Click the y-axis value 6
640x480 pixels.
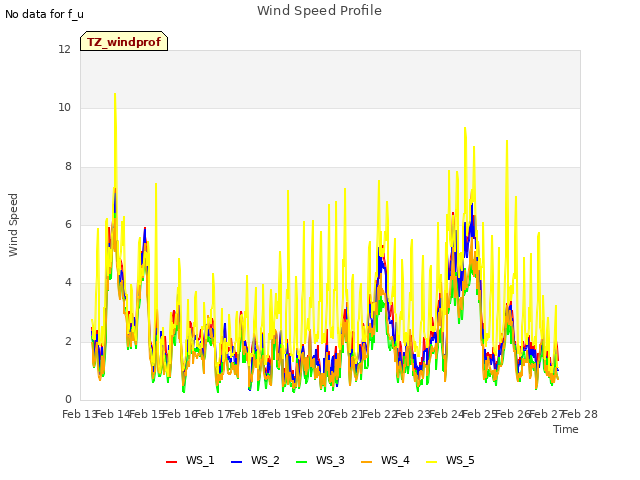68,224
